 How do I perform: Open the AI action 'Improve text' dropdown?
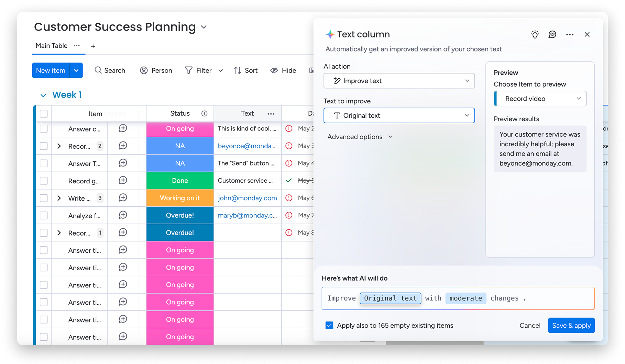[x=399, y=81]
